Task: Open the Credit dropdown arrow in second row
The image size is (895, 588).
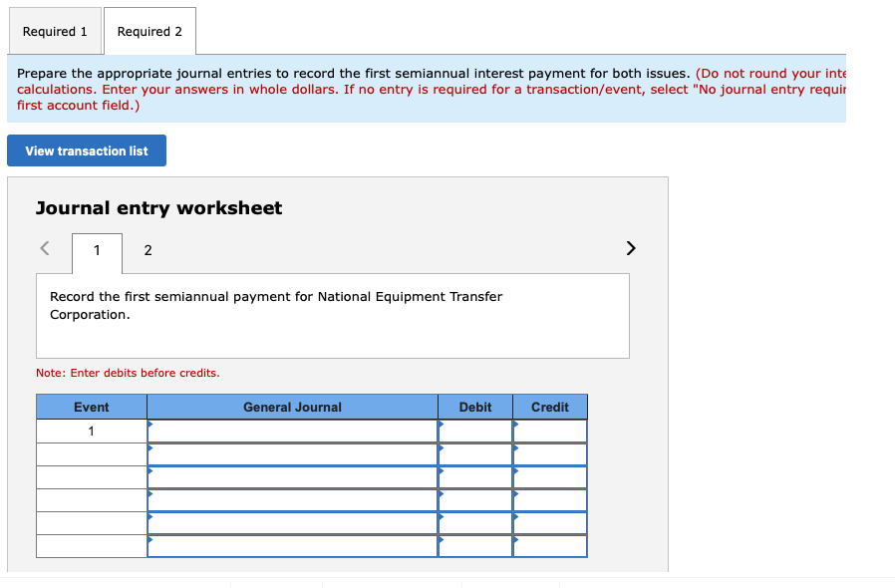Action: [516, 448]
